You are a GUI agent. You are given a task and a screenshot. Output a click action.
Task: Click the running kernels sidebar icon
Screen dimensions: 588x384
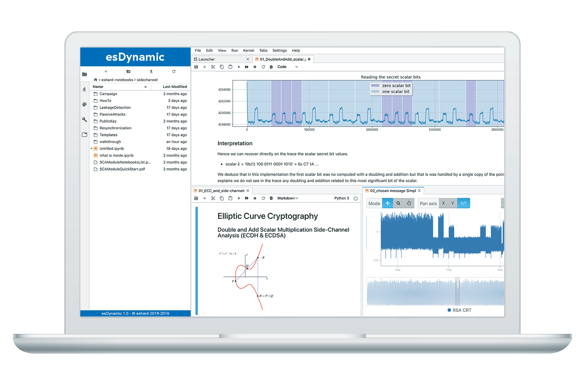tap(84, 90)
